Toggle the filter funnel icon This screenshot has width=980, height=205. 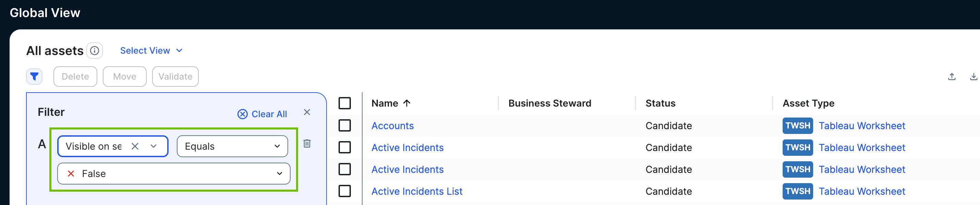34,77
